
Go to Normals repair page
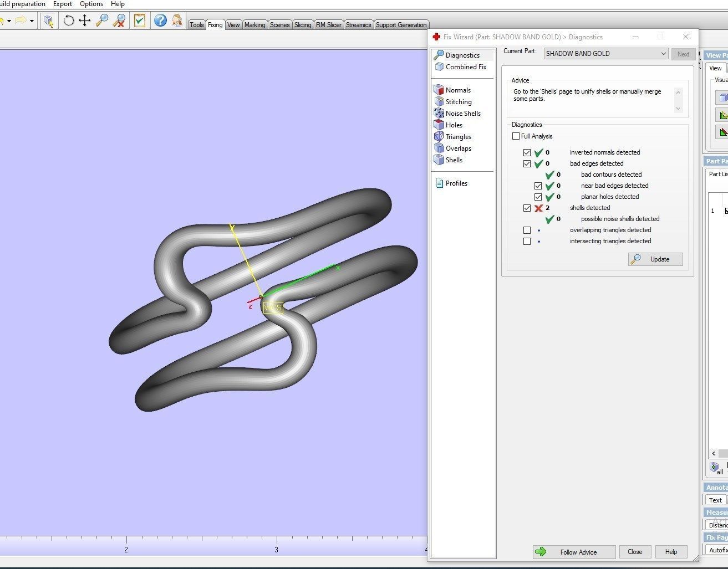[x=458, y=90]
